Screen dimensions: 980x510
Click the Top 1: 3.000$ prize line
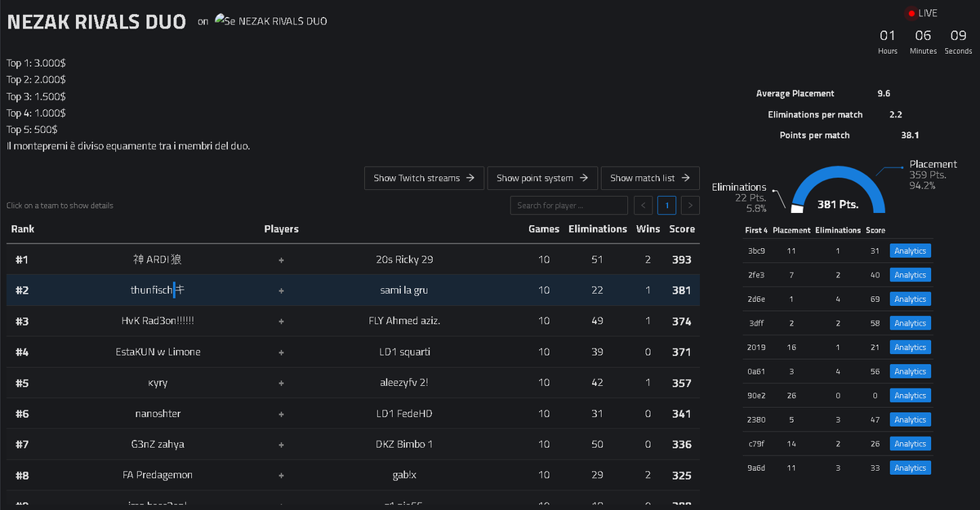[x=36, y=64]
